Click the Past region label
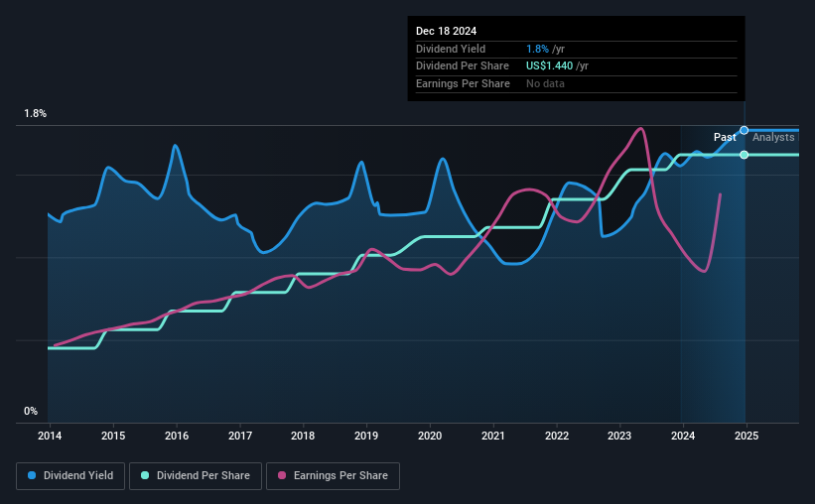The image size is (815, 504). click(x=725, y=137)
